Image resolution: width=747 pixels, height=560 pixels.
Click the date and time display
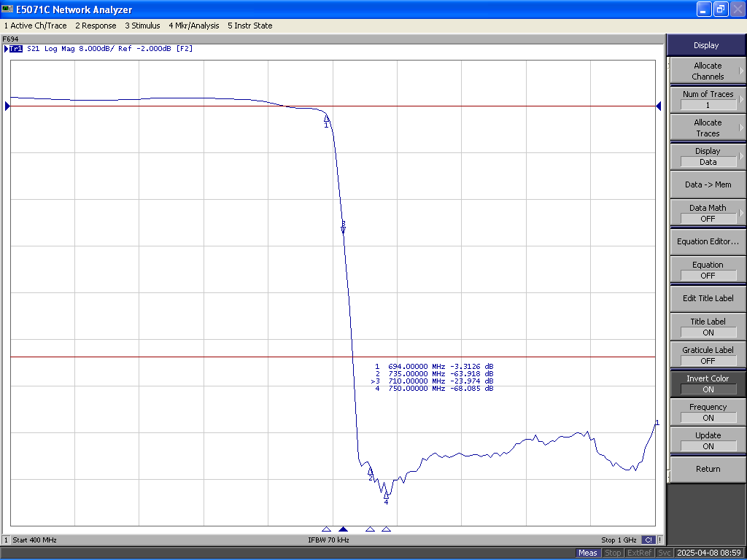[709, 553]
